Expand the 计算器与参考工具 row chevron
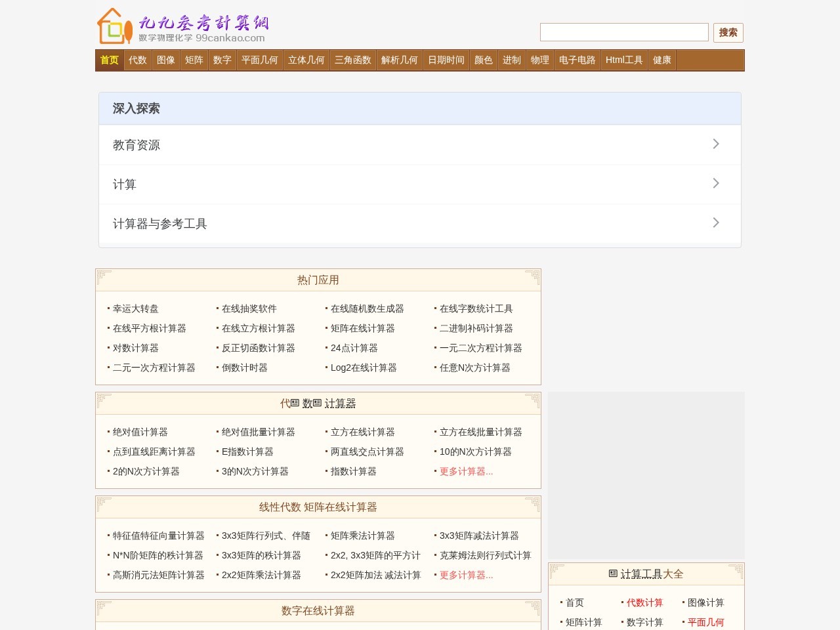 click(x=716, y=222)
